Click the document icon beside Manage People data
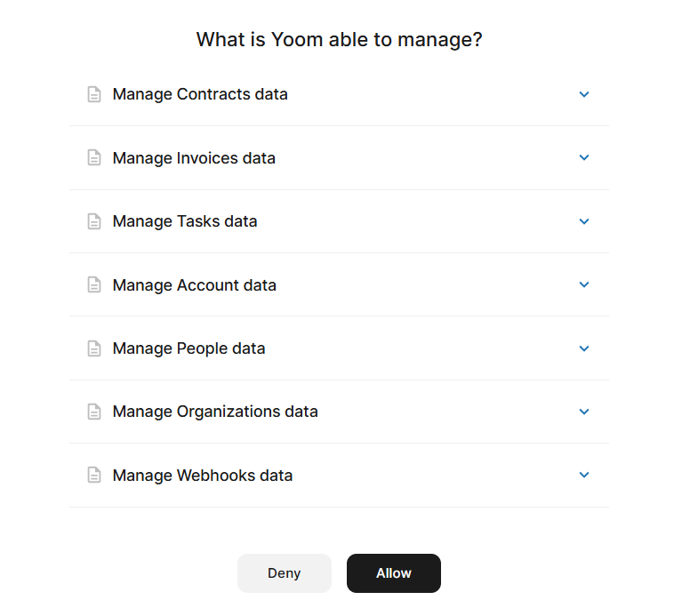 pos(94,348)
